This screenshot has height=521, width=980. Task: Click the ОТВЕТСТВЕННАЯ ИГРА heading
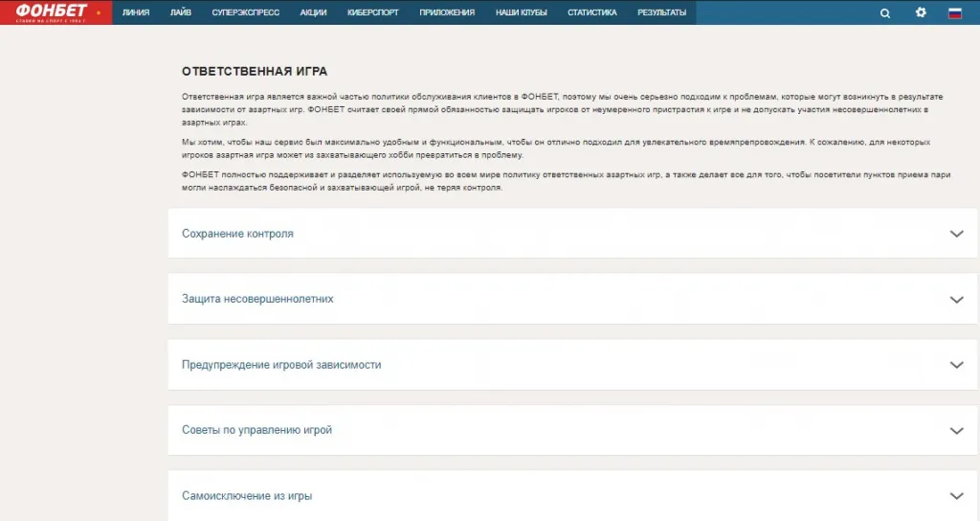pyautogui.click(x=255, y=71)
